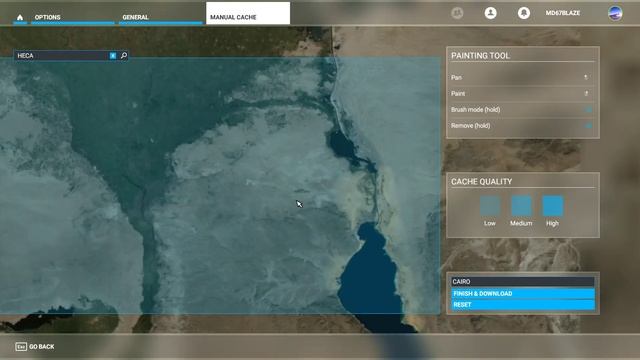Open the notifications bell icon
The image size is (640, 360).
524,13
